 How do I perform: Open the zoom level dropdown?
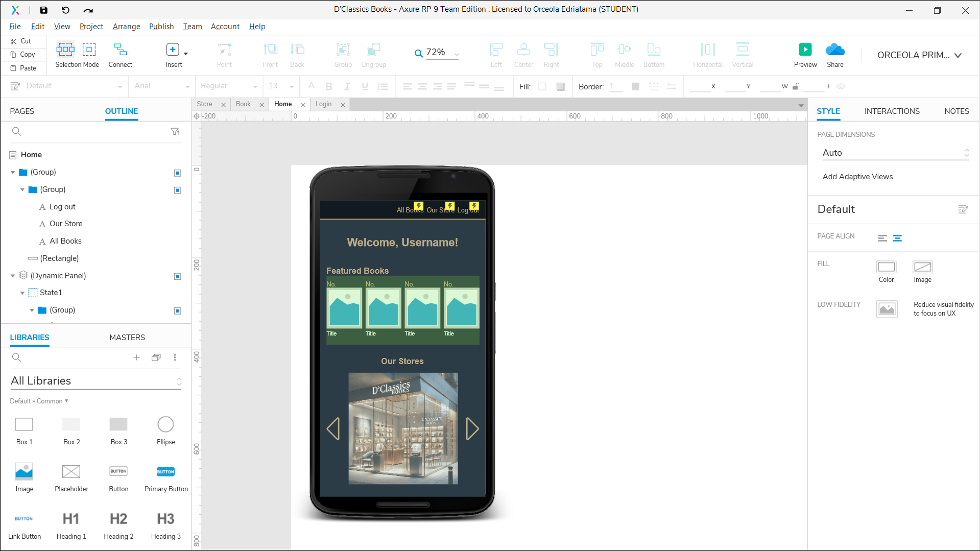457,53
